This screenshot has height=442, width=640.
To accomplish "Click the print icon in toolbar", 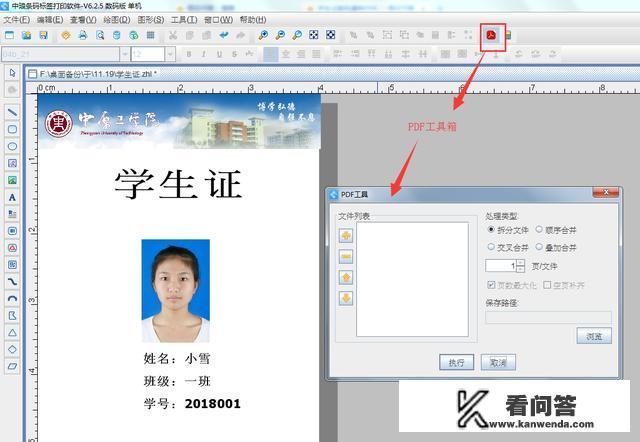I will 83,35.
